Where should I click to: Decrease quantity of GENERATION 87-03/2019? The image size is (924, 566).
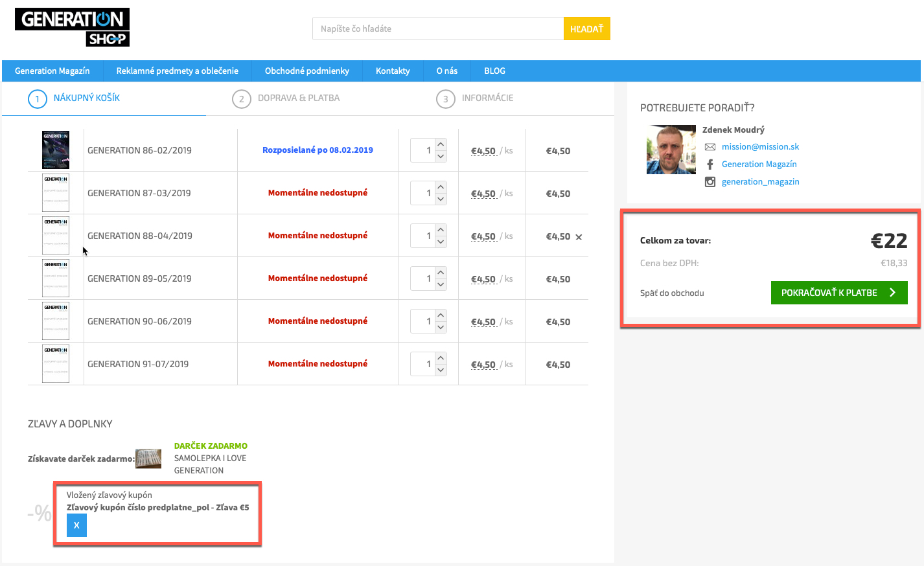[441, 199]
